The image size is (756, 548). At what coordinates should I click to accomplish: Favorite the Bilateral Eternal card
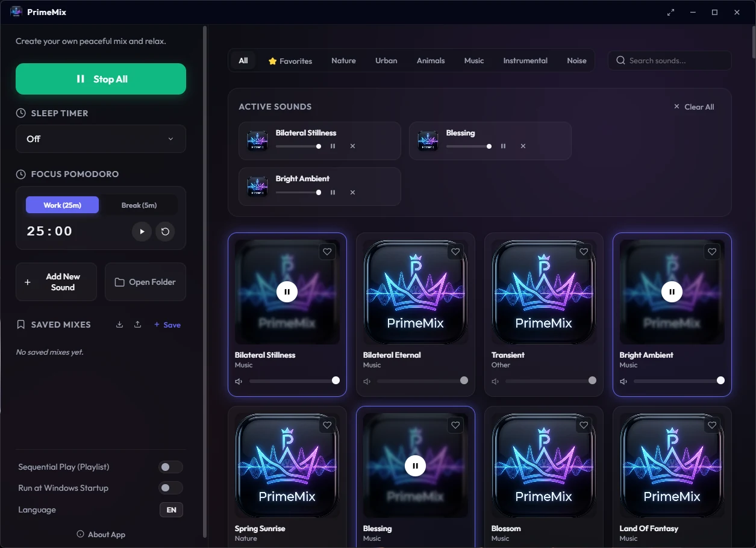coord(455,252)
